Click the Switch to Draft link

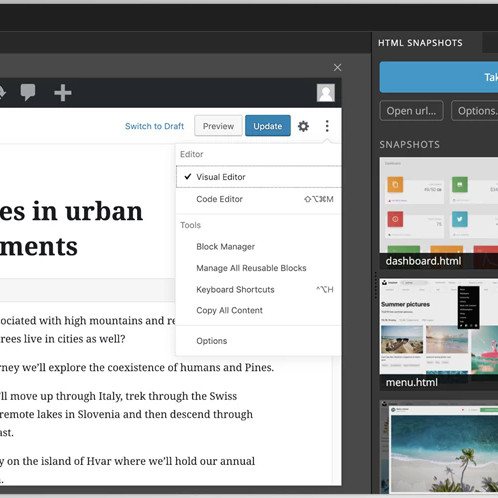(x=154, y=126)
